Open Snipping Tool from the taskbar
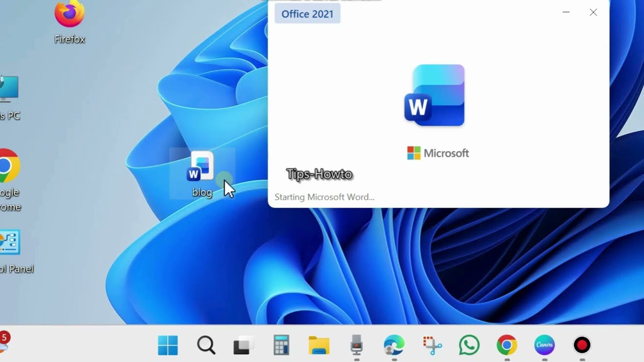 (432, 345)
